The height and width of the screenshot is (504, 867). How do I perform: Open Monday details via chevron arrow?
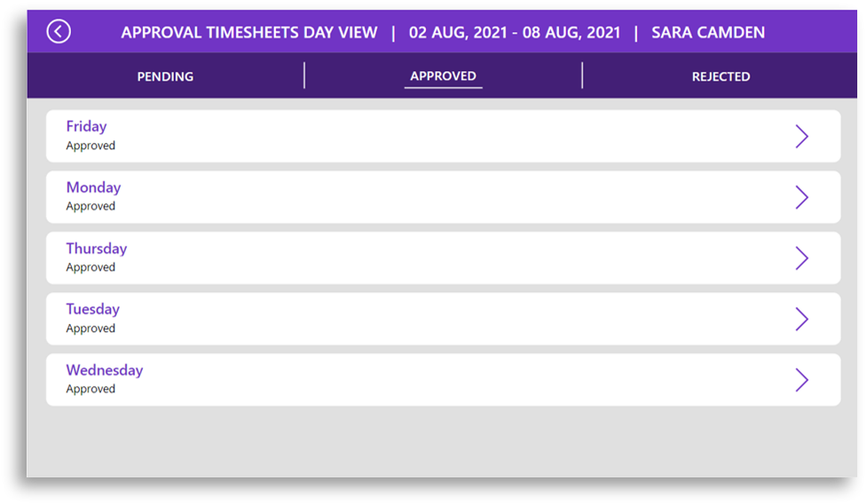click(x=801, y=197)
